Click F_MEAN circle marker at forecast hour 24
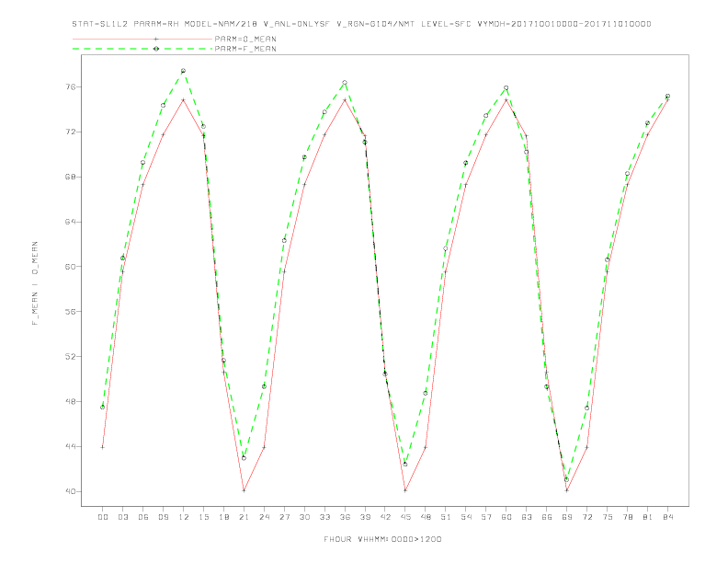Screen dimensions: 728x563 264,386
